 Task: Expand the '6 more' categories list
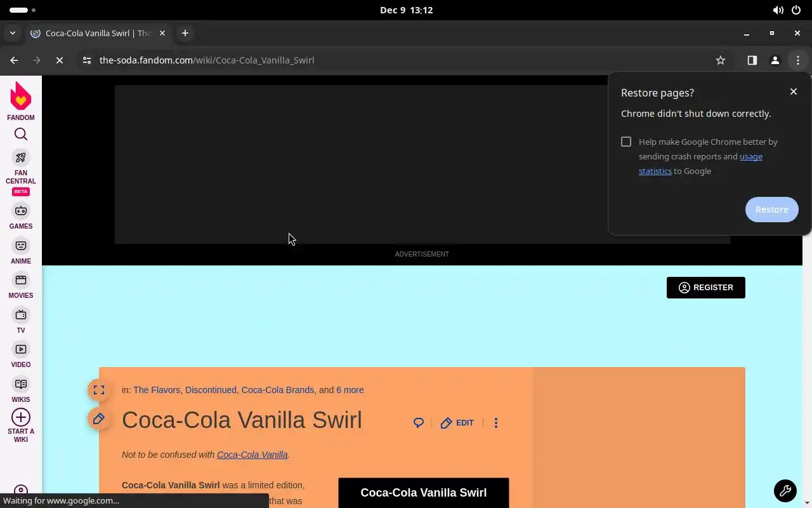350,390
